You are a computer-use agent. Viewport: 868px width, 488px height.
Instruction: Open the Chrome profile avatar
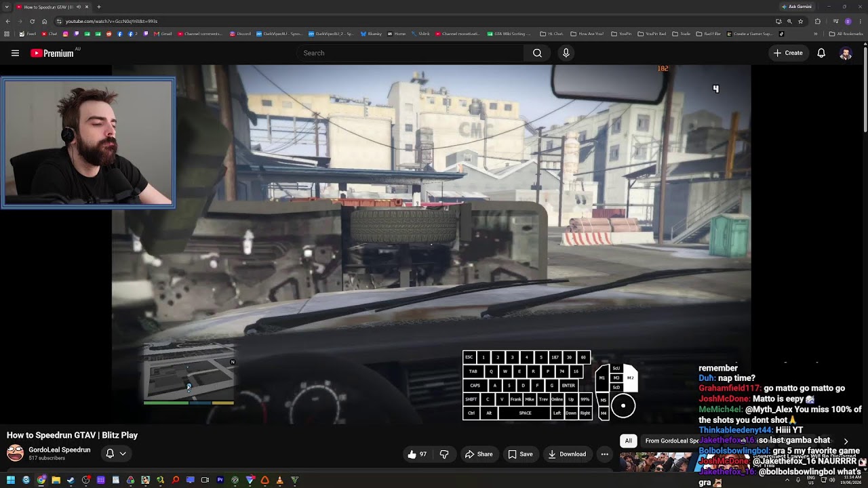tap(848, 21)
